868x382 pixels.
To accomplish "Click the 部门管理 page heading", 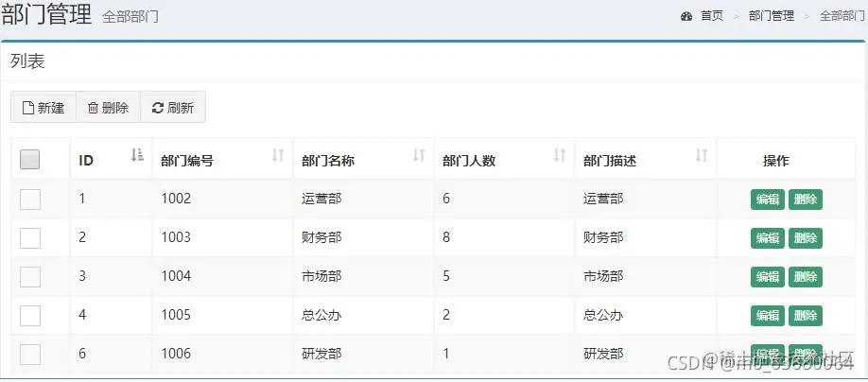I will 46,14.
